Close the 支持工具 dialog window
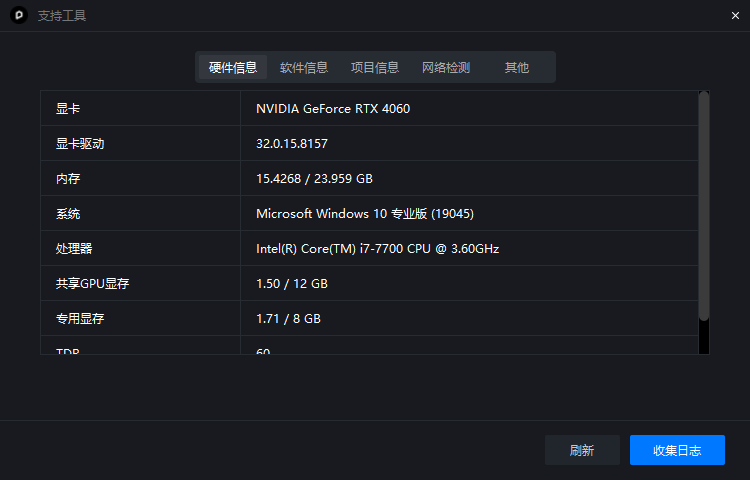The image size is (750, 480). point(735,15)
